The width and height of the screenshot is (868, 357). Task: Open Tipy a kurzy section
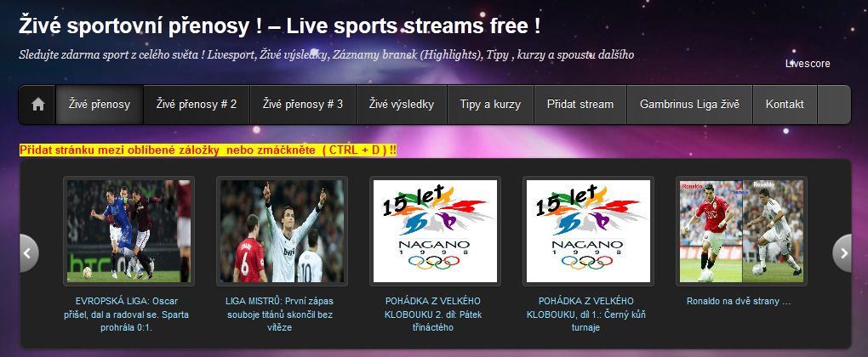point(490,105)
